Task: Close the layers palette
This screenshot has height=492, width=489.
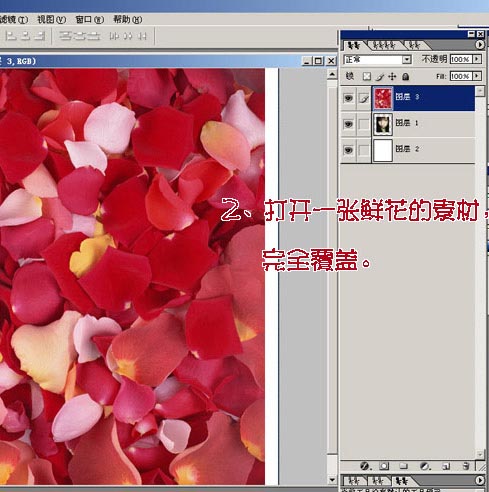Action: [480, 34]
